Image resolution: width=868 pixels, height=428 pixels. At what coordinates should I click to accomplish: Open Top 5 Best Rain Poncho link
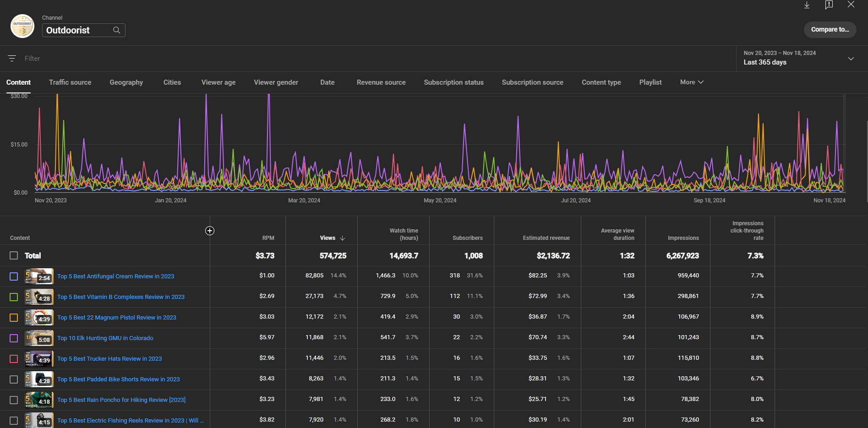121,400
